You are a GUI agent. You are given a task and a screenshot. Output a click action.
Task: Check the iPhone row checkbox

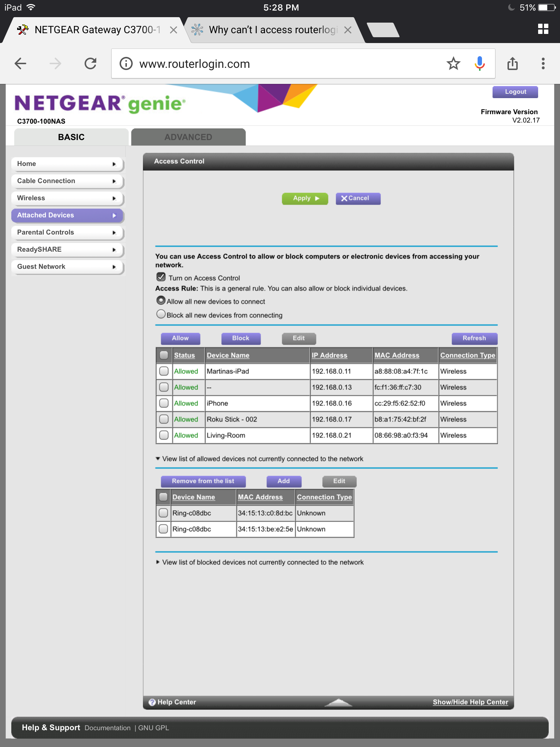(x=164, y=403)
